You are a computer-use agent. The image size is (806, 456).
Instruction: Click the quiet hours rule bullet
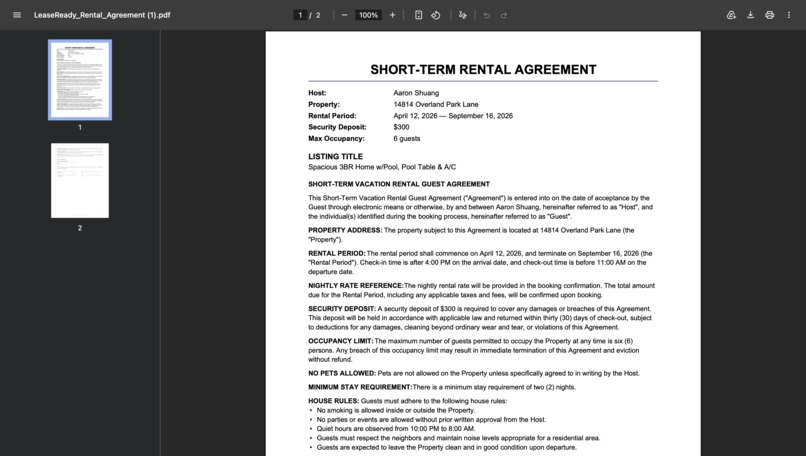coord(396,429)
